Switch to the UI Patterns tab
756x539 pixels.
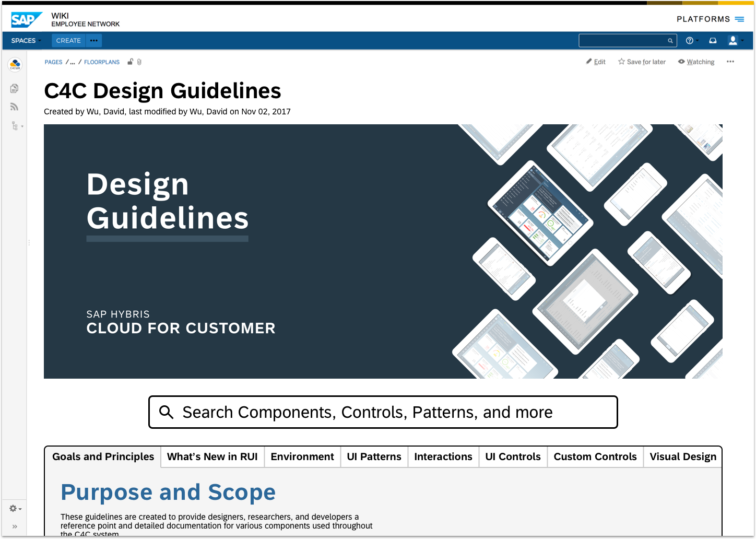pyautogui.click(x=374, y=456)
